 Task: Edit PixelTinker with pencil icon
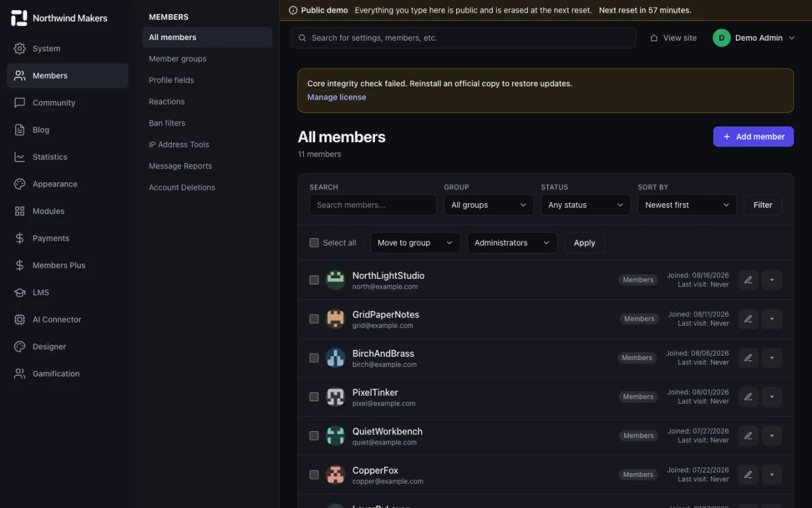[748, 397]
